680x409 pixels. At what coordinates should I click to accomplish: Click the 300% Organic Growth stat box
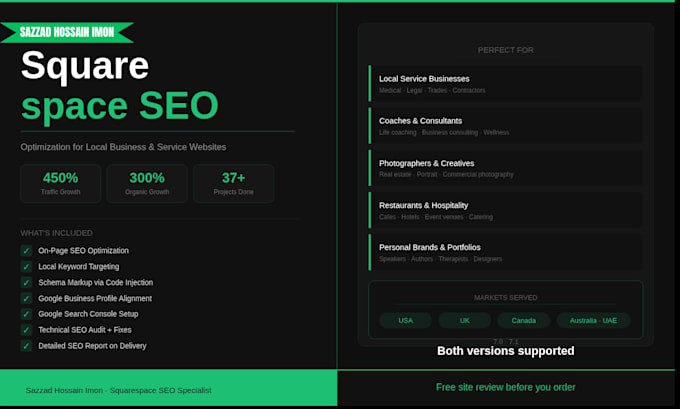(x=147, y=183)
